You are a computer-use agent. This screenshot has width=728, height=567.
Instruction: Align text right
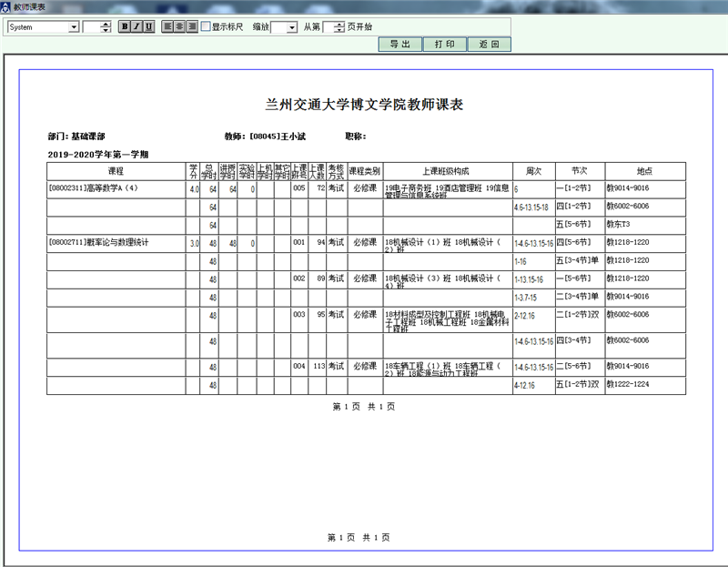tap(192, 26)
